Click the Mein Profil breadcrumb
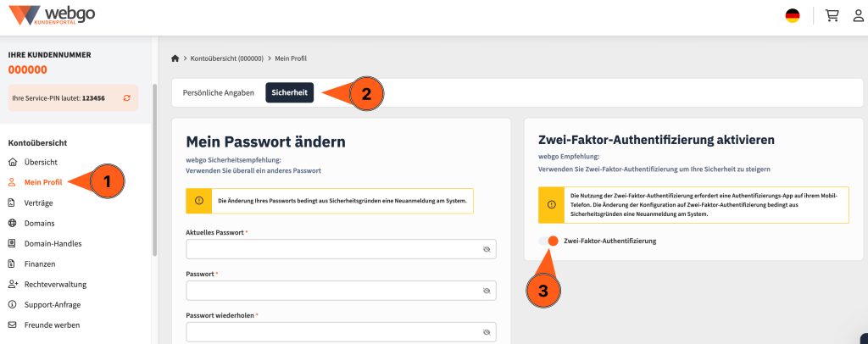Viewport: 868px width, 344px height. coord(291,58)
